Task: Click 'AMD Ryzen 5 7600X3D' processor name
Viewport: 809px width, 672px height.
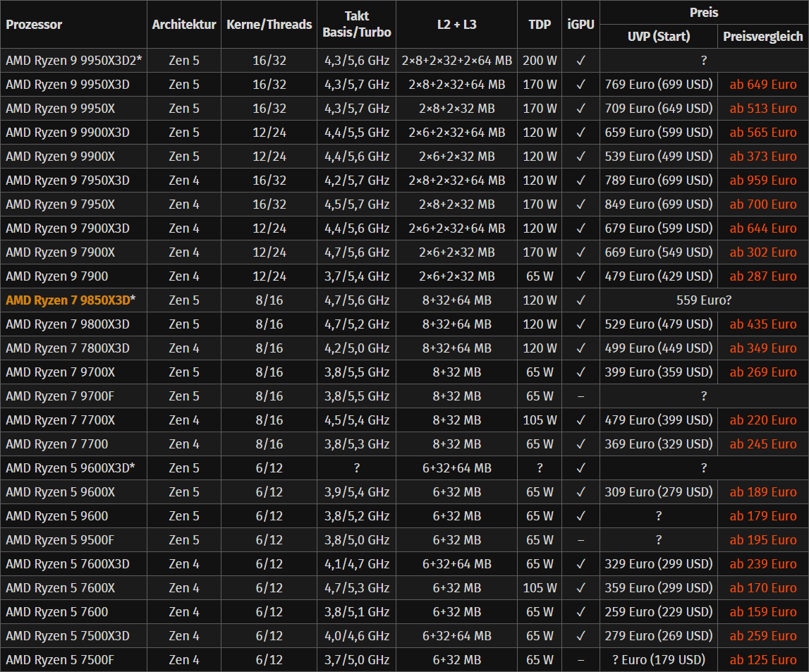Action: tap(68, 564)
